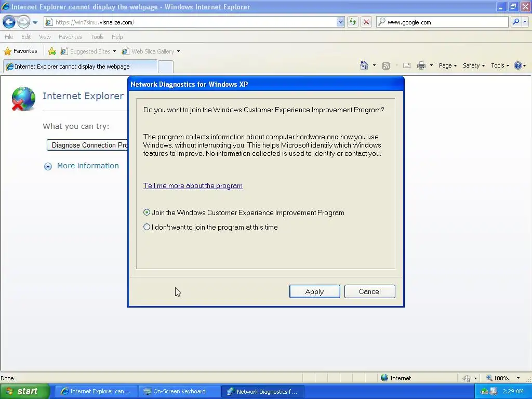532x399 pixels.
Task: Click the 100% zoom level button
Action: [498, 378]
